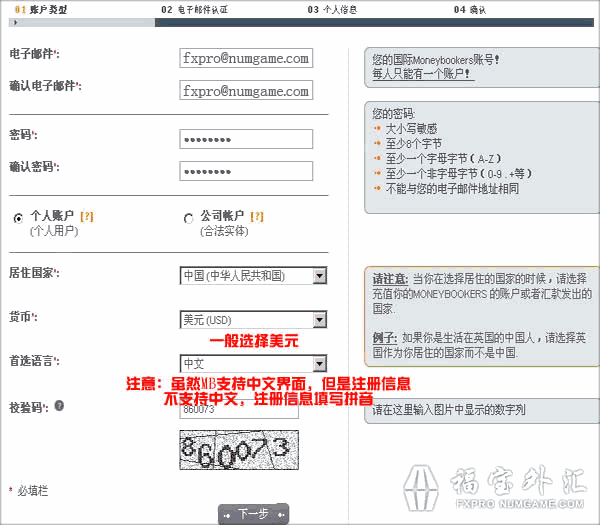Click the 至少8个字节 password rule text
This screenshot has width=600, height=525.
[x=414, y=143]
